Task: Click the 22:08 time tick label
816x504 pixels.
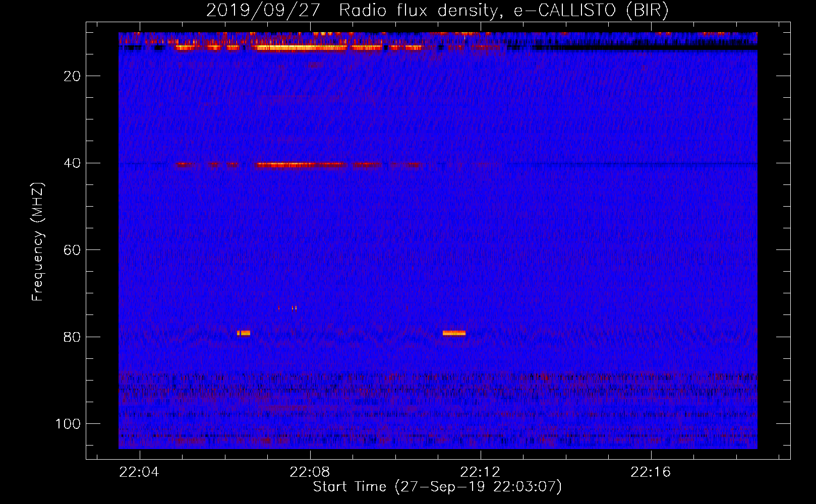Action: [310, 472]
